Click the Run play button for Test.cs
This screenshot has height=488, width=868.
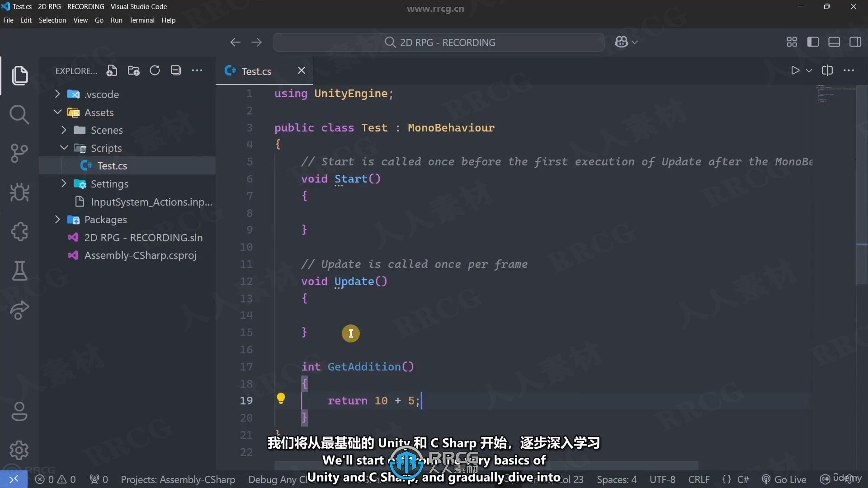point(795,70)
